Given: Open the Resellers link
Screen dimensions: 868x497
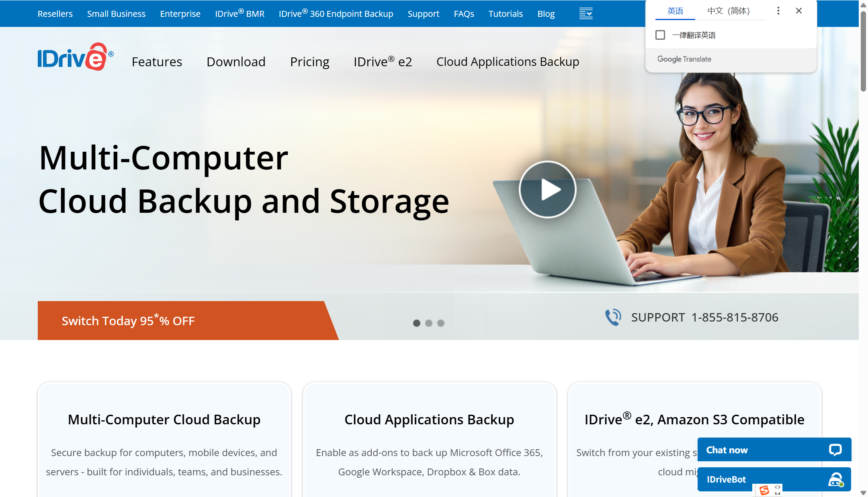Looking at the screenshot, I should tap(55, 14).
